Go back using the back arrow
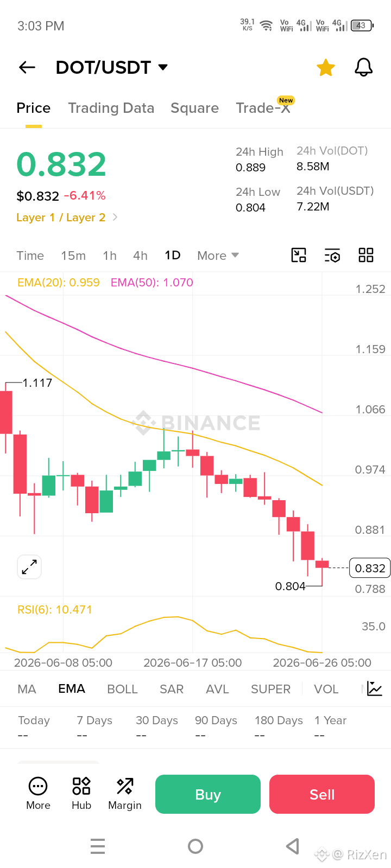The image size is (391, 868). [27, 67]
